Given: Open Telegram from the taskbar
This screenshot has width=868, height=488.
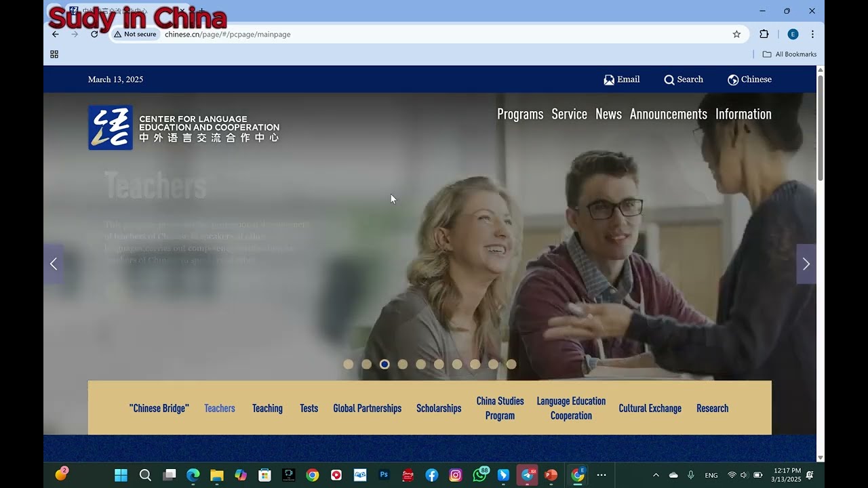Looking at the screenshot, I should click(528, 474).
